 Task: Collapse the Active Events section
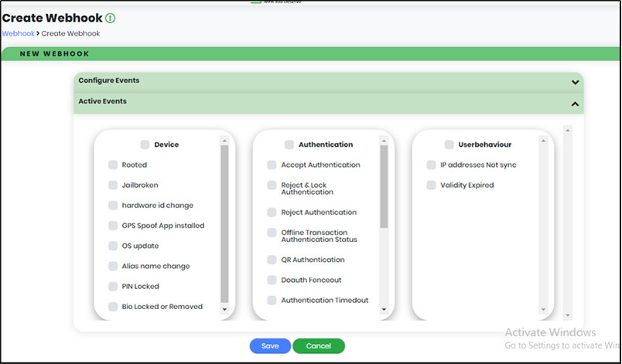(x=575, y=104)
